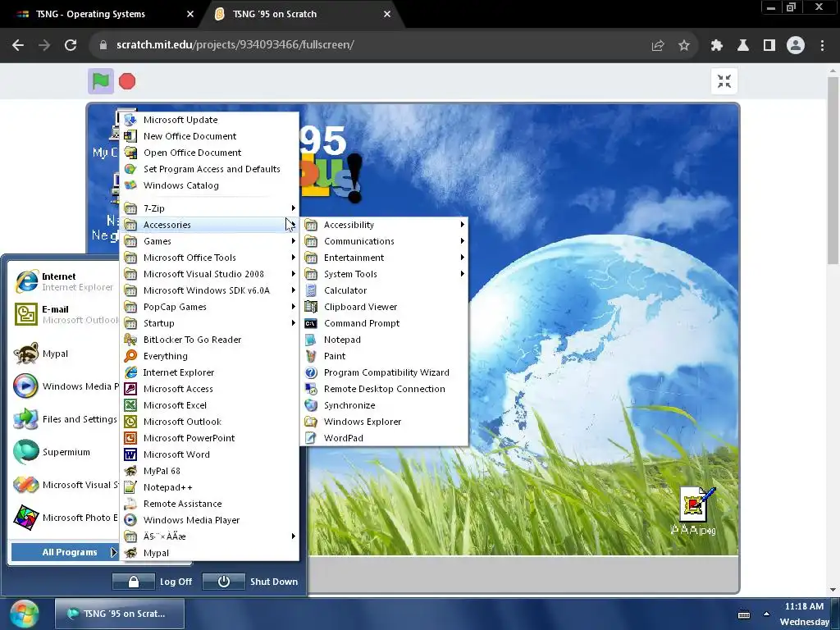The image size is (840, 630).
Task: Expand Microsoft Office Tools folder
Action: 209,258
